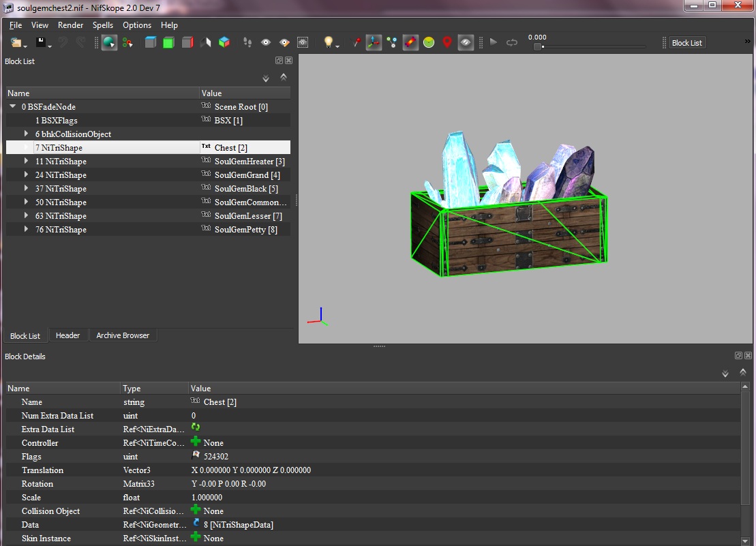The width and height of the screenshot is (756, 546).
Task: Open the toolbar overflow chevron
Action: [747, 42]
